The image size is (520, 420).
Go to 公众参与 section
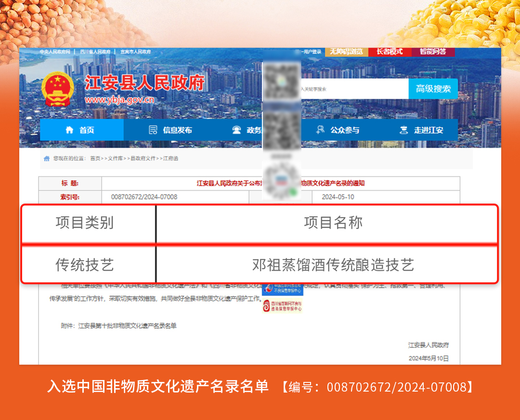(344, 130)
